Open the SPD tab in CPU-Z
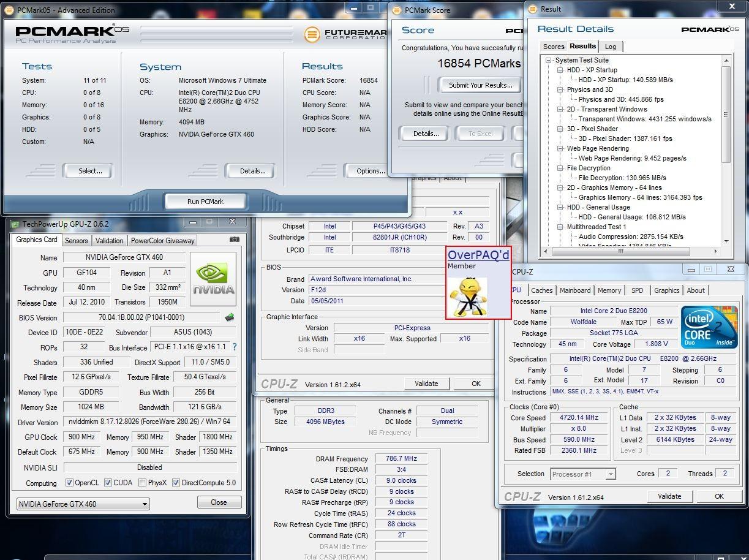The width and height of the screenshot is (749, 560). point(638,290)
